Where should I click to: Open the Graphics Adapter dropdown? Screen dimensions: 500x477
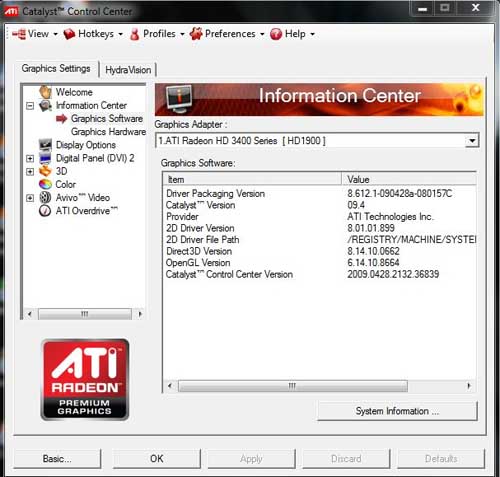point(472,141)
